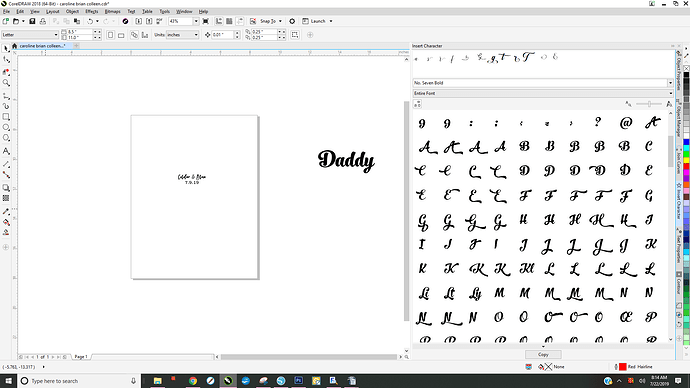Select the Connector line tool
The image size is (690, 388).
[6, 175]
